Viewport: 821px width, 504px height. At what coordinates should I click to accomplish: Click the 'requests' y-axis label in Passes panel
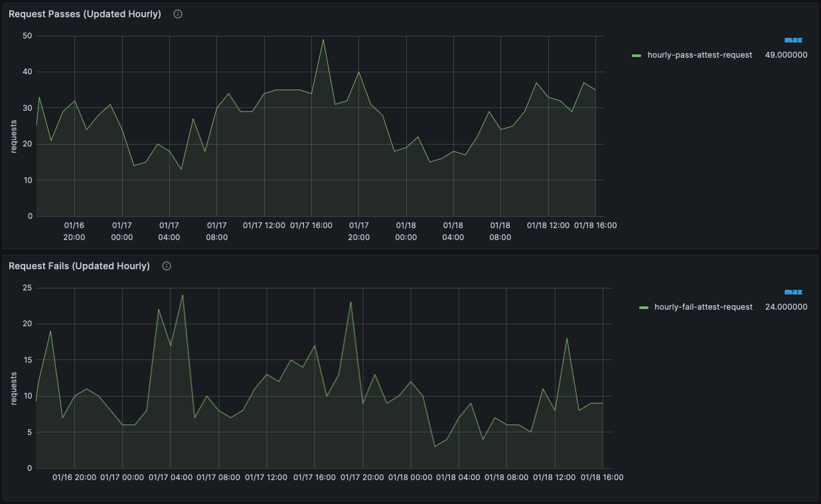[x=14, y=137]
